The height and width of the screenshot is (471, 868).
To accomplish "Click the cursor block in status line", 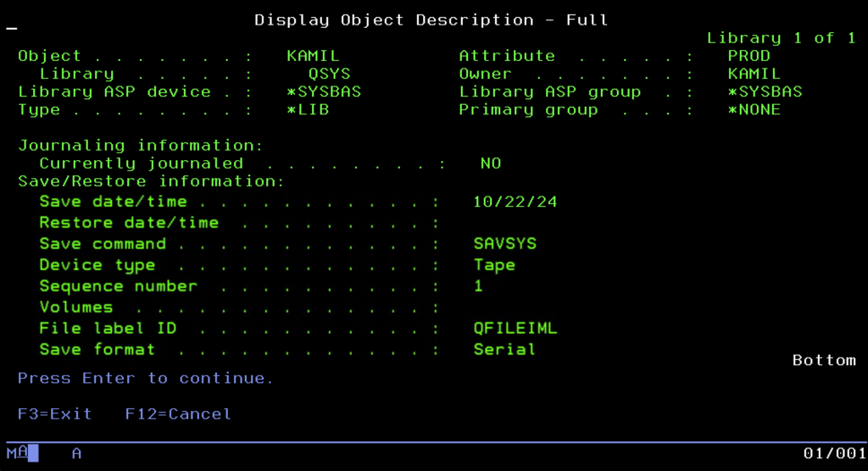I will pos(33,454).
